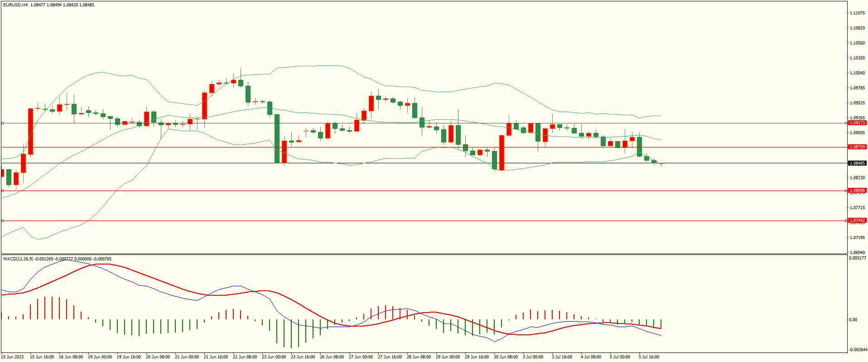868x362 pixels.
Task: Click the 5 Jul 16:00 time label
Action: click(x=649, y=357)
